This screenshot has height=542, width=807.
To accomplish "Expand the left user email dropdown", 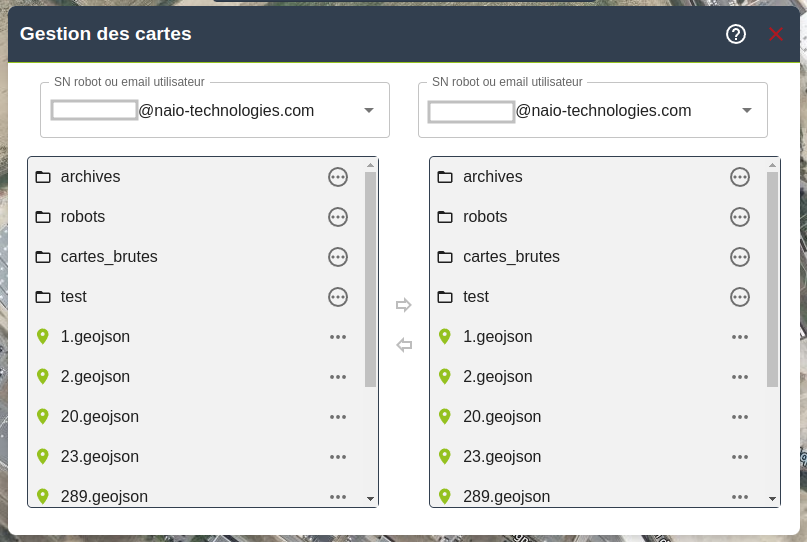I will click(x=369, y=110).
